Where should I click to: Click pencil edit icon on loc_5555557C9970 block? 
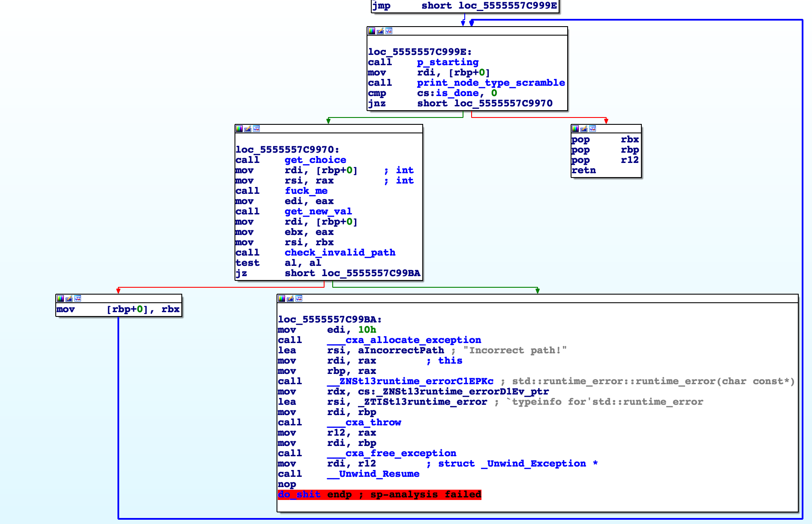point(248,129)
